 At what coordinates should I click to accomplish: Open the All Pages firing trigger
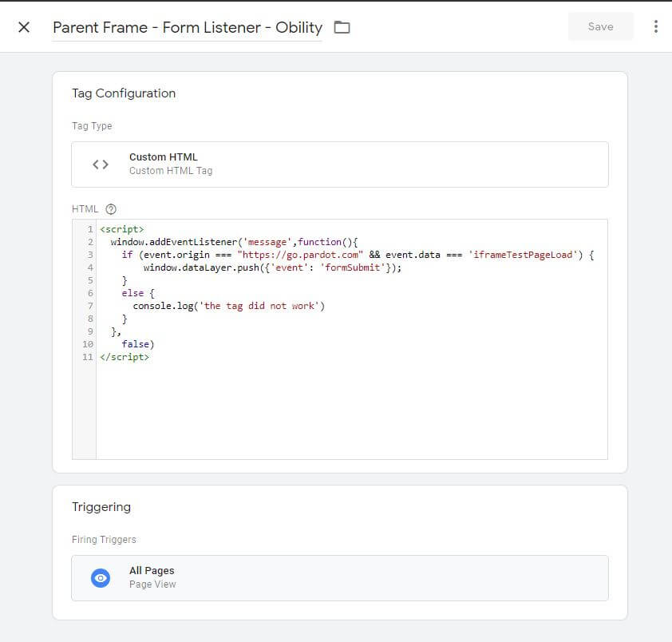[339, 578]
